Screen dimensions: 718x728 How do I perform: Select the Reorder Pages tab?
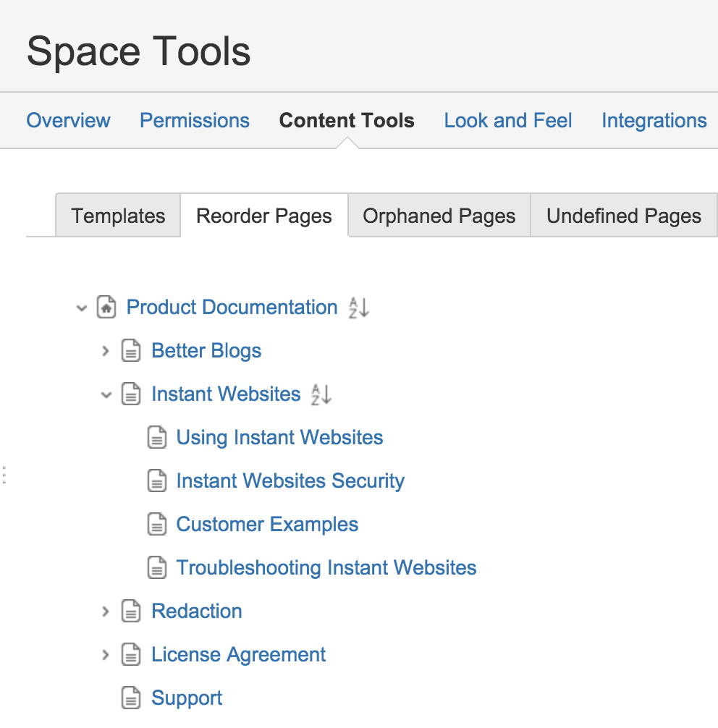[x=264, y=216]
